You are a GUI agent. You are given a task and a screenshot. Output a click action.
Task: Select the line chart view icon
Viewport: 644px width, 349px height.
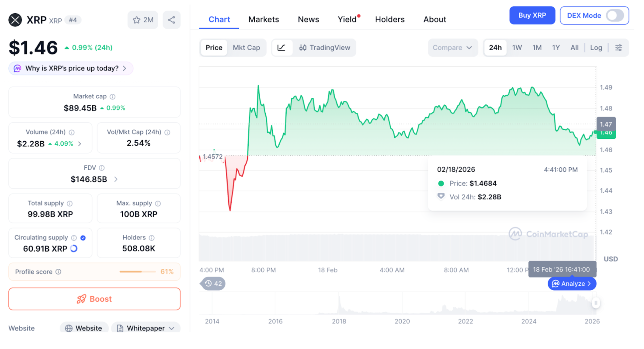(x=281, y=48)
